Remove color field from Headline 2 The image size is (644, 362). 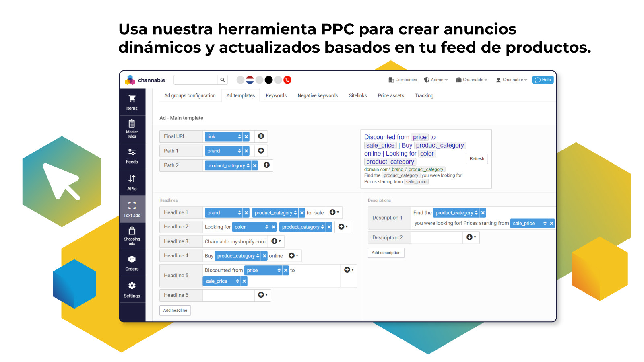tap(274, 227)
